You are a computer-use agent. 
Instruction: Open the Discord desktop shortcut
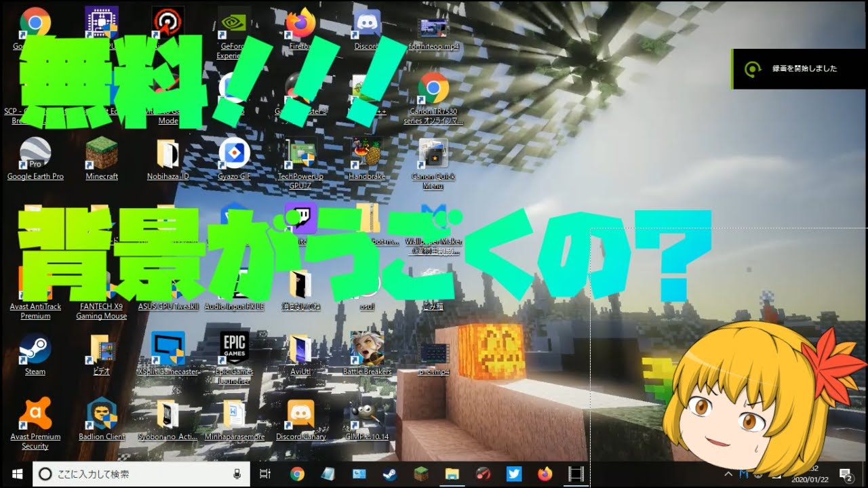366,22
